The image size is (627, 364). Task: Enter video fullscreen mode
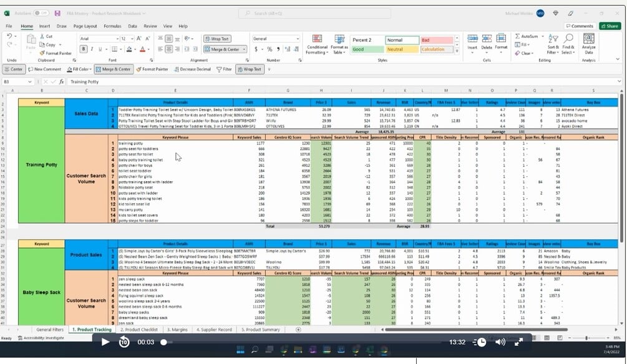[x=518, y=342]
